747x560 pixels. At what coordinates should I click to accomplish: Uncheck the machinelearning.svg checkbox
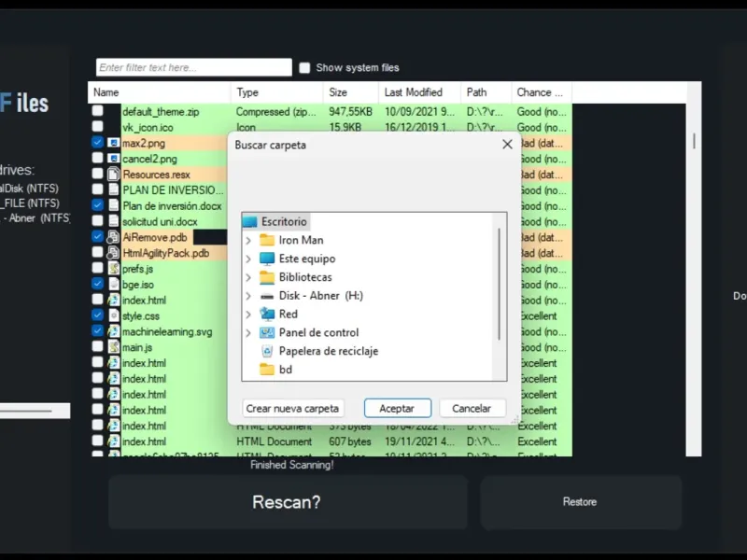pyautogui.click(x=98, y=330)
